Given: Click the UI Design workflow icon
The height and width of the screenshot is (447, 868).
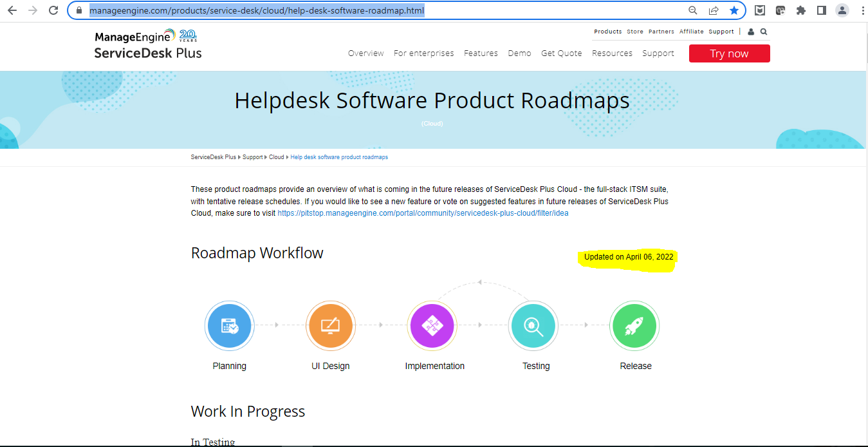Looking at the screenshot, I should pos(331,325).
